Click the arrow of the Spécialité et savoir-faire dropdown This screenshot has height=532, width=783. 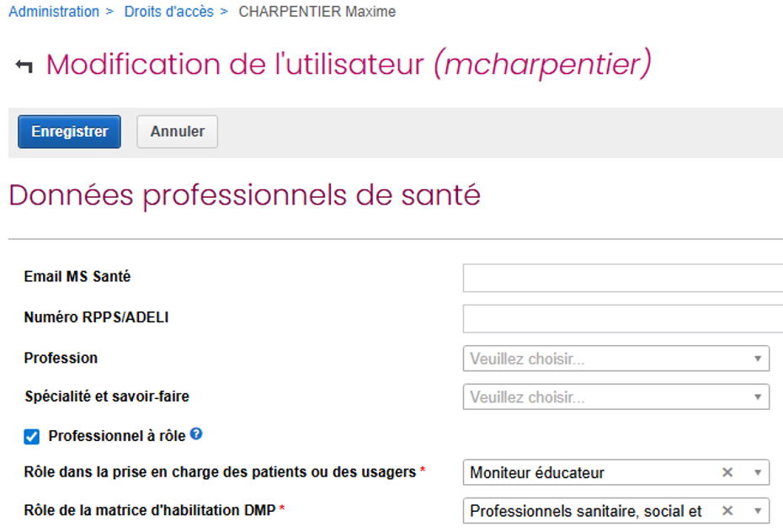(x=757, y=396)
